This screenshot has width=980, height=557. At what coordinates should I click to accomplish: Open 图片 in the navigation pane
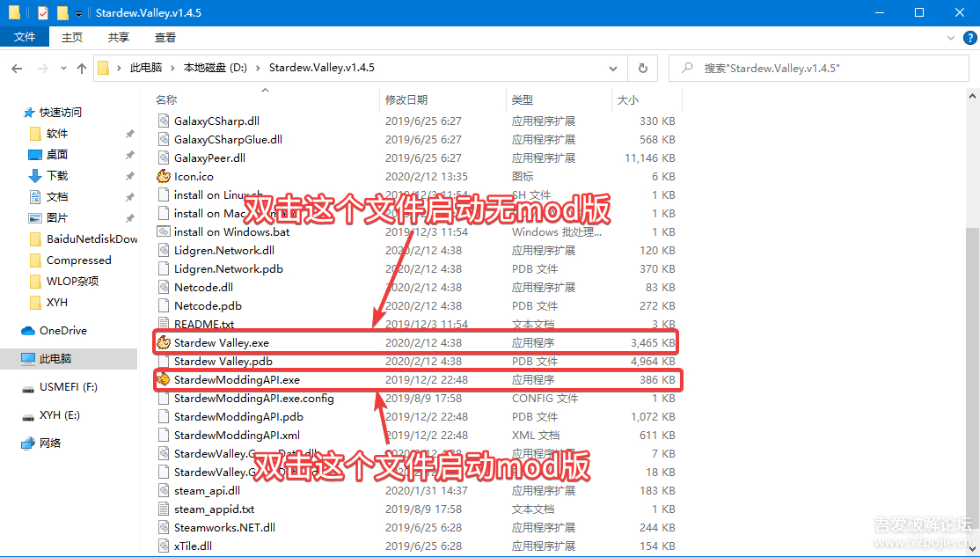click(x=57, y=217)
